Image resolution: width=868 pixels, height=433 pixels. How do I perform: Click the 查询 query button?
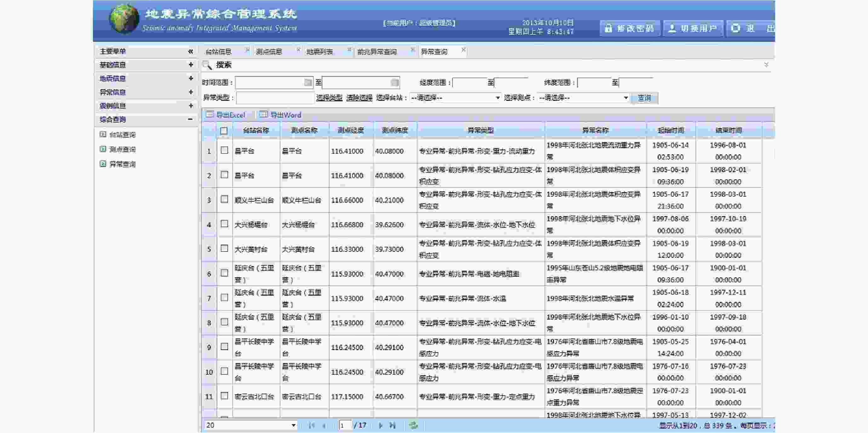(644, 98)
